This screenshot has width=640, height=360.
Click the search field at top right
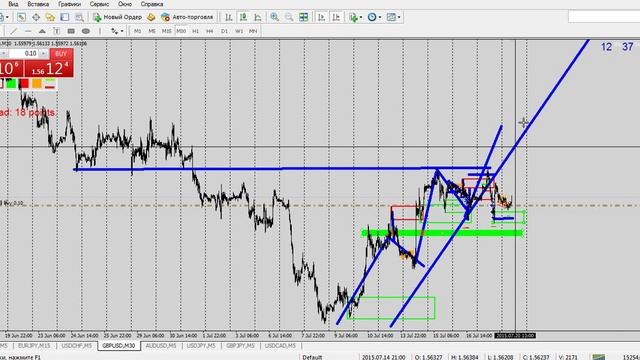coord(604,17)
